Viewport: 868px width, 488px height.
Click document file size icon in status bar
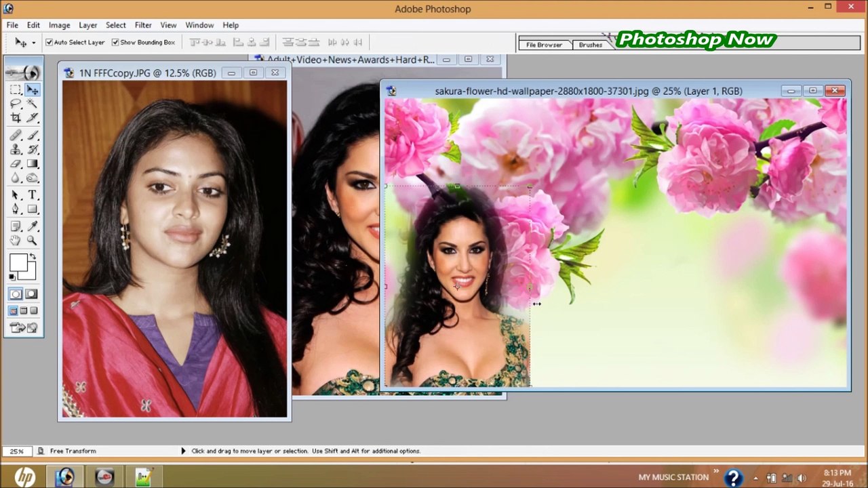coord(41,451)
